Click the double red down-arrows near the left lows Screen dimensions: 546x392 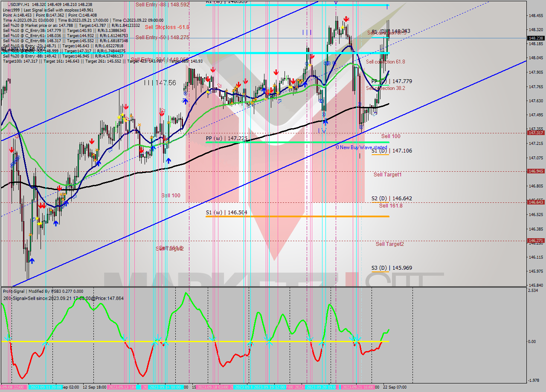tap(41, 205)
